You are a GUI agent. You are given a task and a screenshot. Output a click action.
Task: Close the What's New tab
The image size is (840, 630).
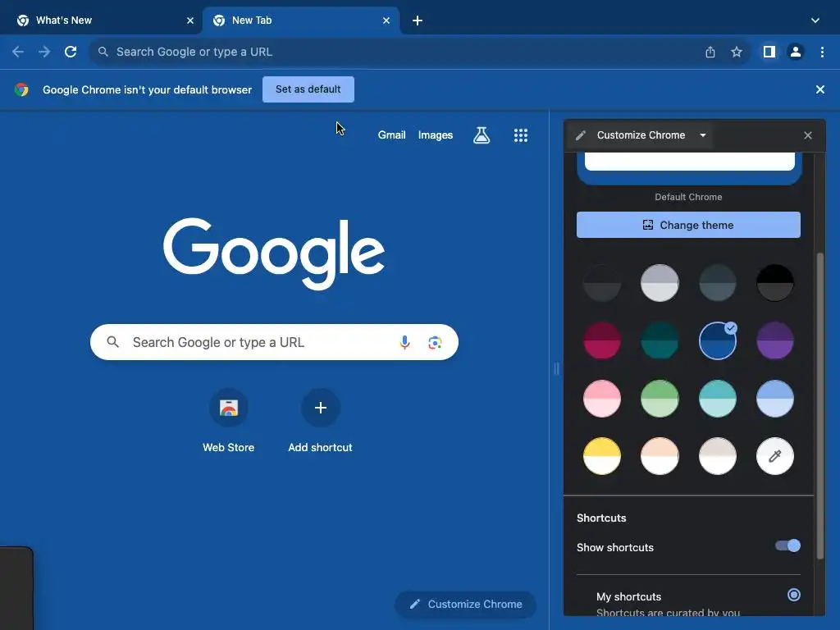pyautogui.click(x=190, y=21)
